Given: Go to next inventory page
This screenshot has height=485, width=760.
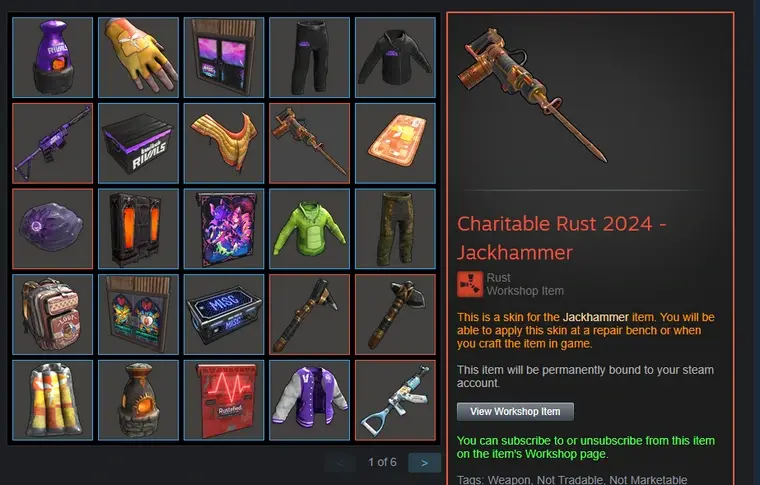Looking at the screenshot, I should (425, 463).
